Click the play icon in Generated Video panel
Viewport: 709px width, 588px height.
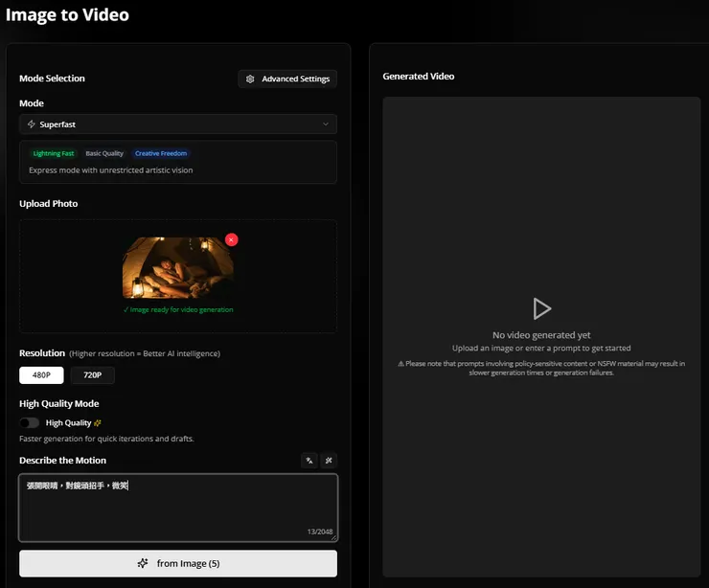541,308
